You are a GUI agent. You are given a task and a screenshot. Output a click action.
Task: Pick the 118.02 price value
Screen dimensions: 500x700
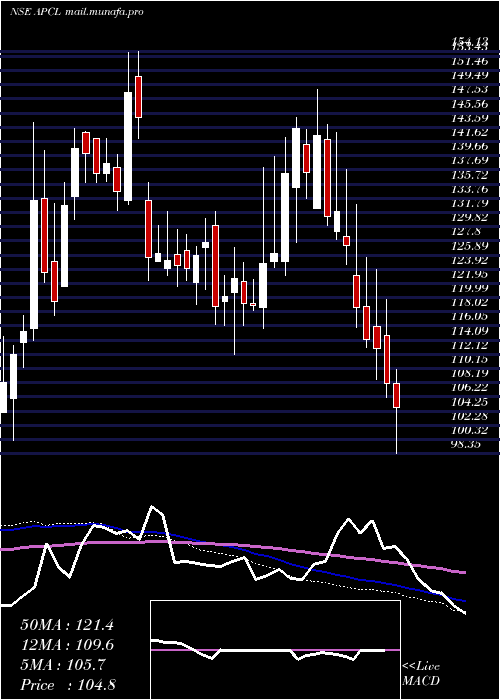pos(470,302)
